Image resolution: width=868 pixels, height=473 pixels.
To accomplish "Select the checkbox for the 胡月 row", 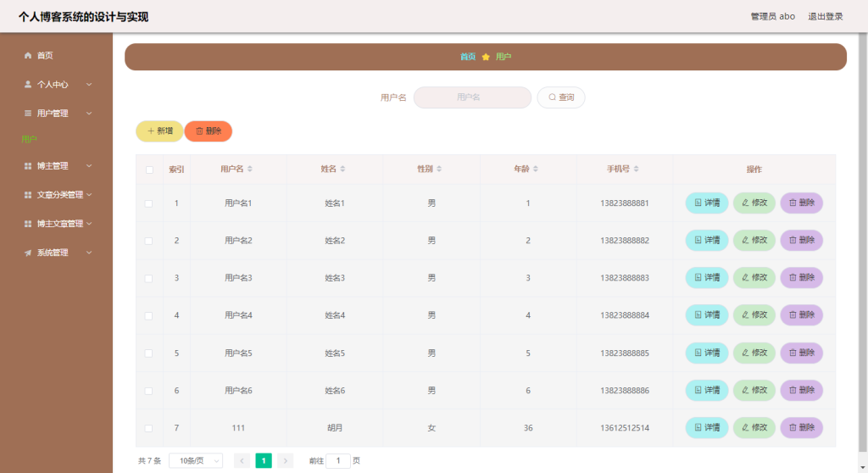I will pos(148,428).
